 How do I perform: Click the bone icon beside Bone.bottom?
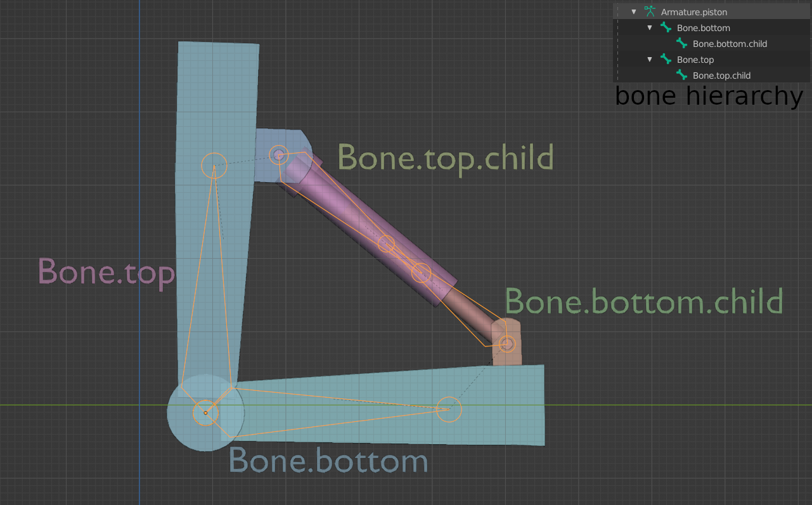pyautogui.click(x=665, y=27)
